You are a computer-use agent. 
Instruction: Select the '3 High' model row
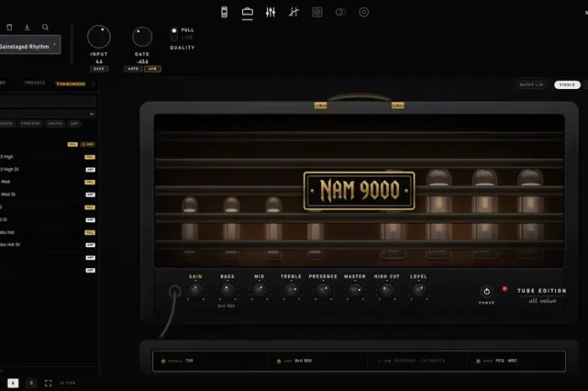click(x=48, y=157)
